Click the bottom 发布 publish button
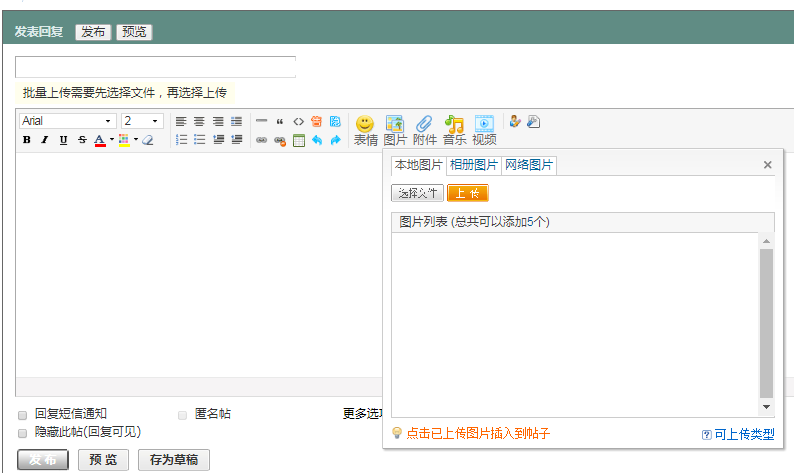Image resolution: width=794 pixels, height=473 pixels. [x=43, y=460]
